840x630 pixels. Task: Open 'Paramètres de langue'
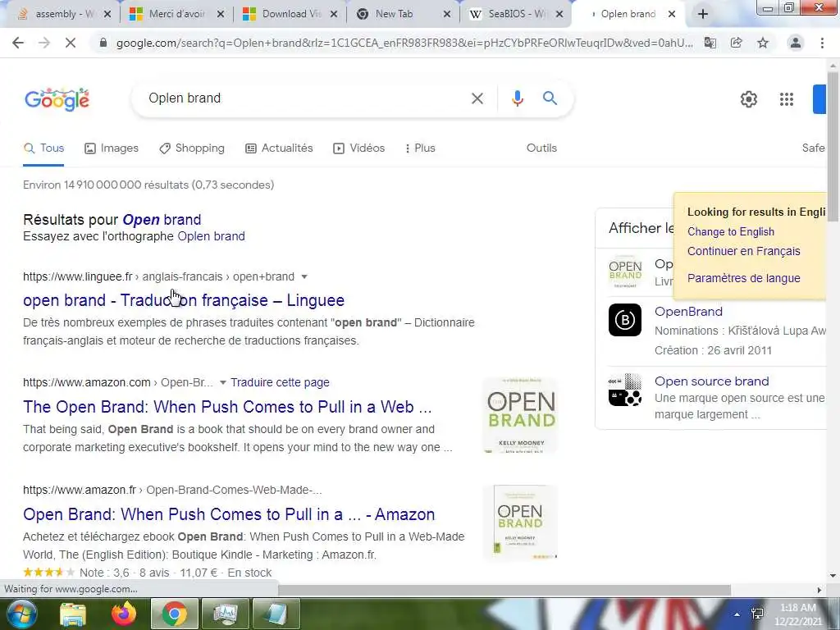743,279
